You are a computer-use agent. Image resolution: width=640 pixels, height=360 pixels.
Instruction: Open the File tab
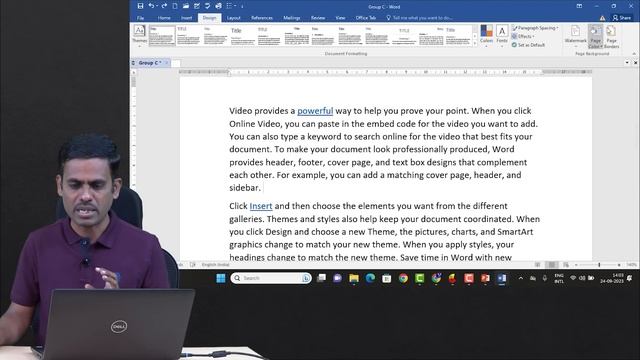(x=140, y=18)
